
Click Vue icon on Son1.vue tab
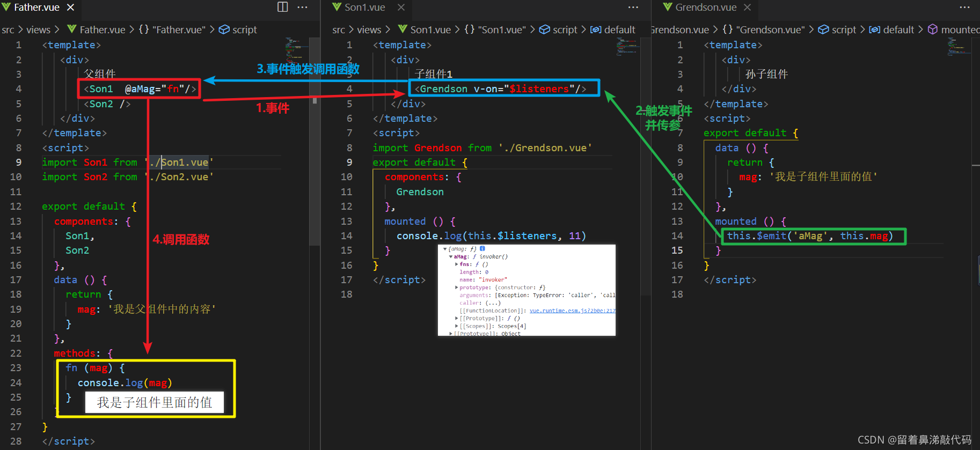[x=337, y=7]
